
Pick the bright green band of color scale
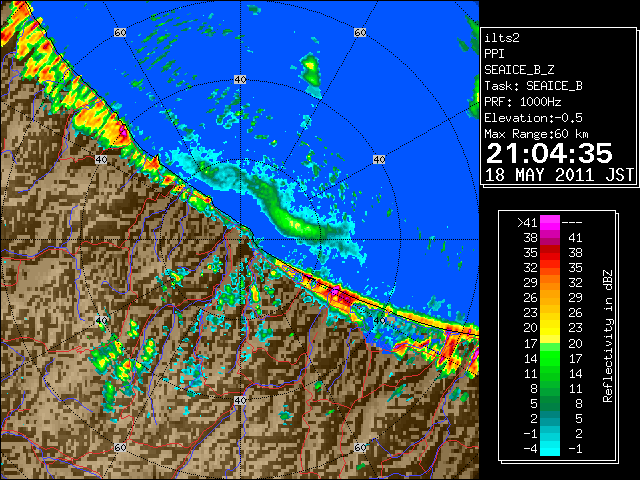(x=550, y=358)
